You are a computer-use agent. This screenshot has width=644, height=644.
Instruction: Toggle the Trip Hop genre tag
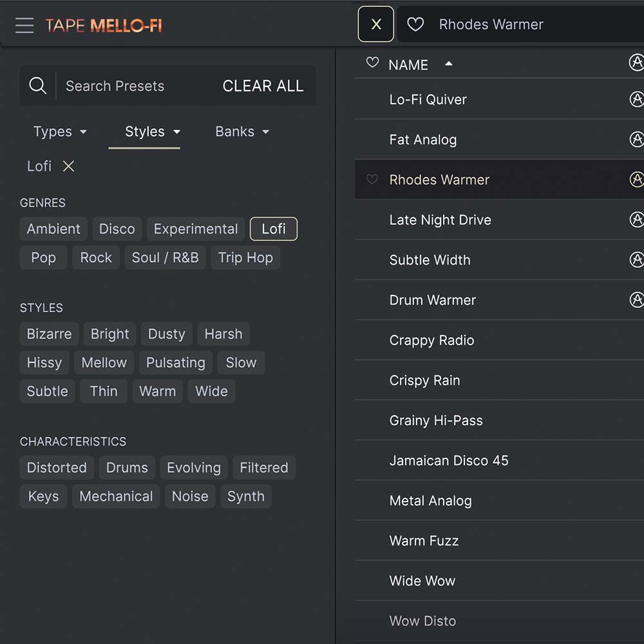[245, 258]
